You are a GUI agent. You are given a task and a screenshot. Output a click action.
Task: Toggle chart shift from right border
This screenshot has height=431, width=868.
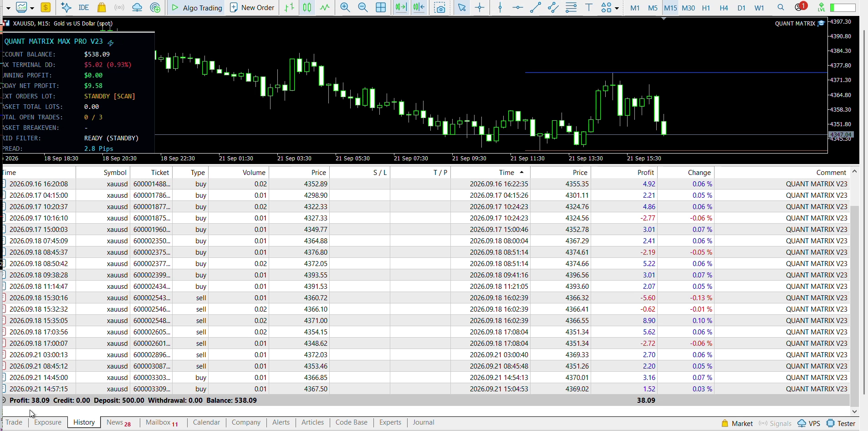(419, 7)
